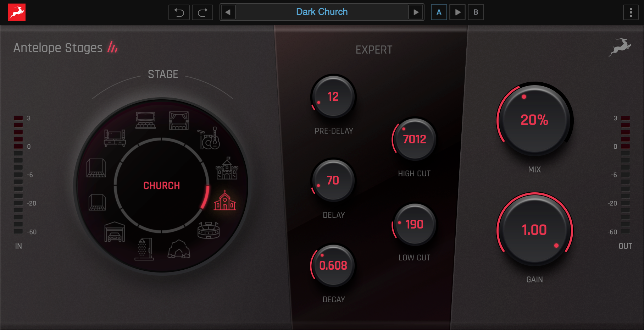
Task: Open the Dark Church preset list
Action: click(322, 12)
